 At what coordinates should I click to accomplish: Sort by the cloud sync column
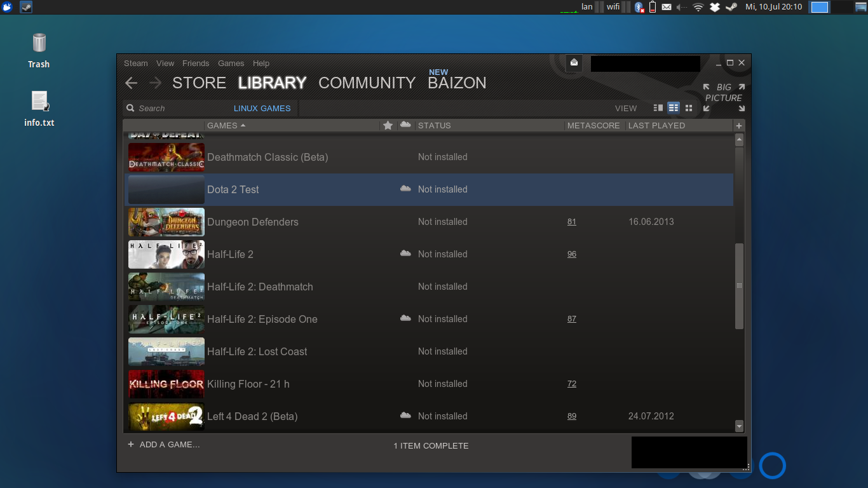tap(405, 125)
